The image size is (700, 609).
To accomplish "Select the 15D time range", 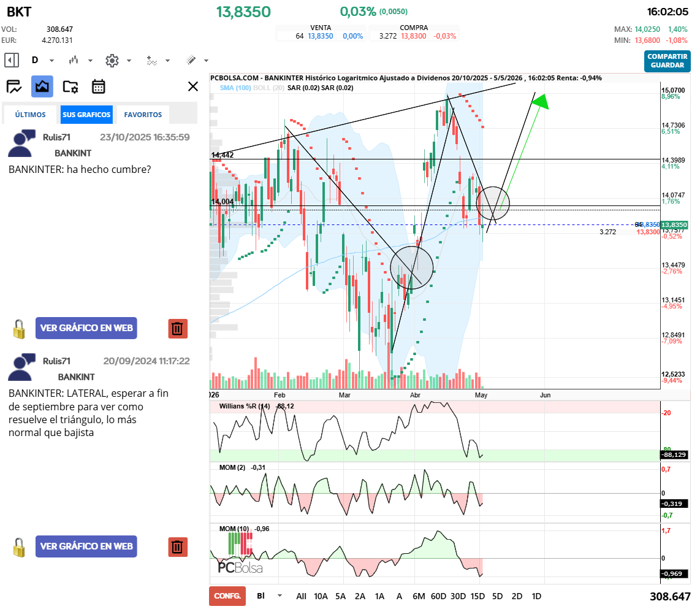I will (x=477, y=596).
